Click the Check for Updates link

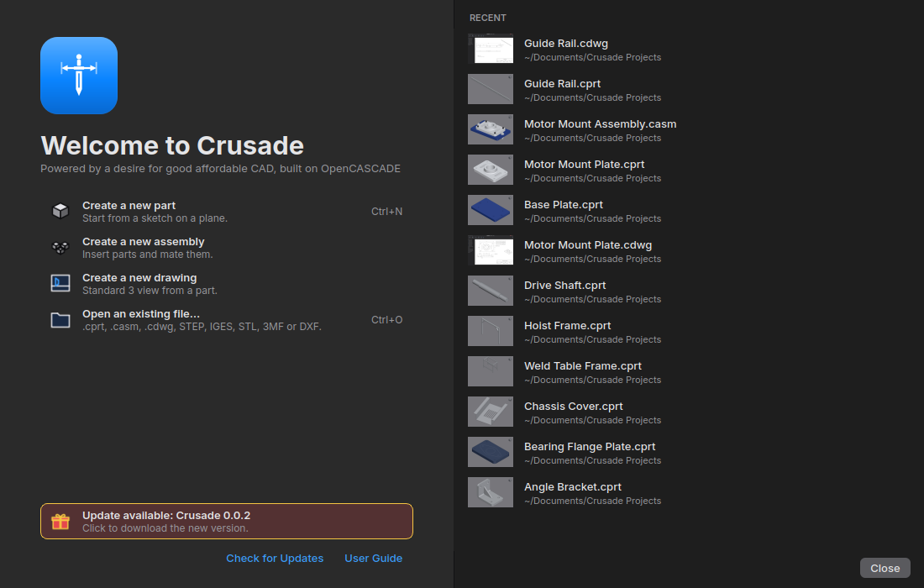[x=275, y=558]
